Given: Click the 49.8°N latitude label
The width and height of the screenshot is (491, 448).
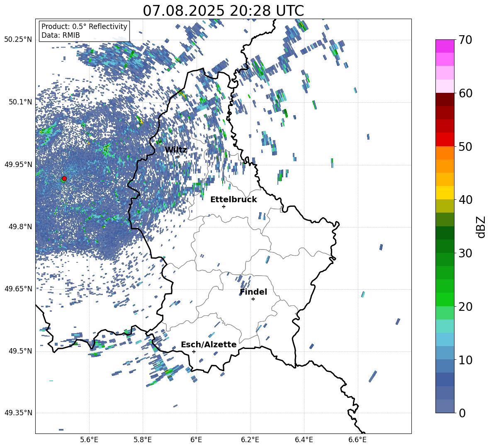Looking at the screenshot, I should click(20, 227).
